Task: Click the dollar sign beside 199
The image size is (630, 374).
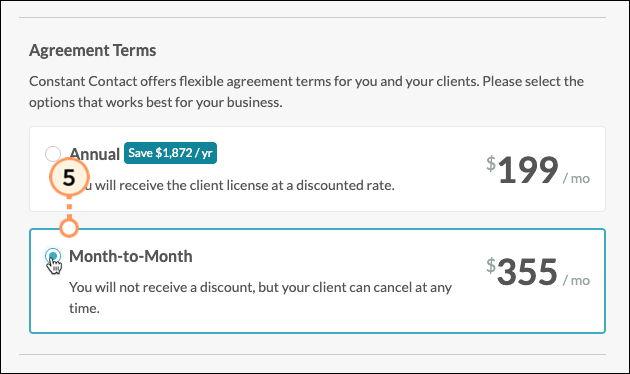Action: click(x=491, y=163)
